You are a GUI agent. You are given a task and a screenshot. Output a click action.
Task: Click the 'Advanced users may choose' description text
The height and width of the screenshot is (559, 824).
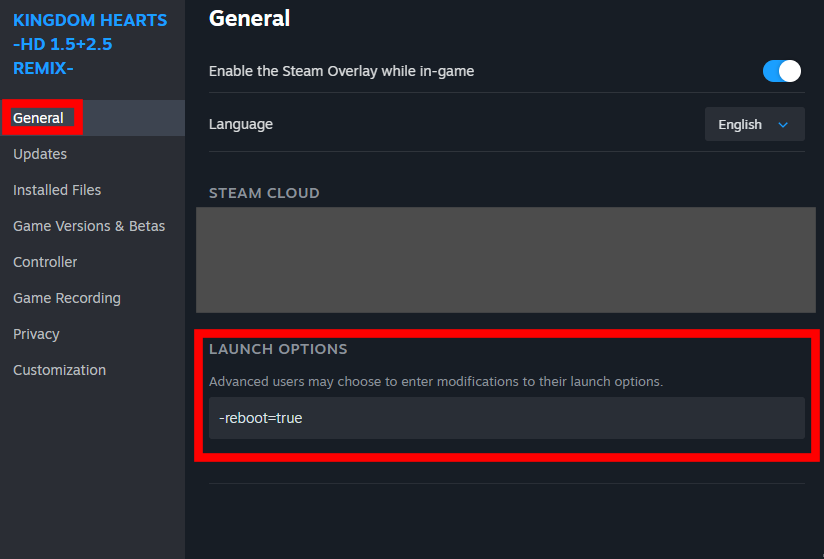pyautogui.click(x=436, y=381)
